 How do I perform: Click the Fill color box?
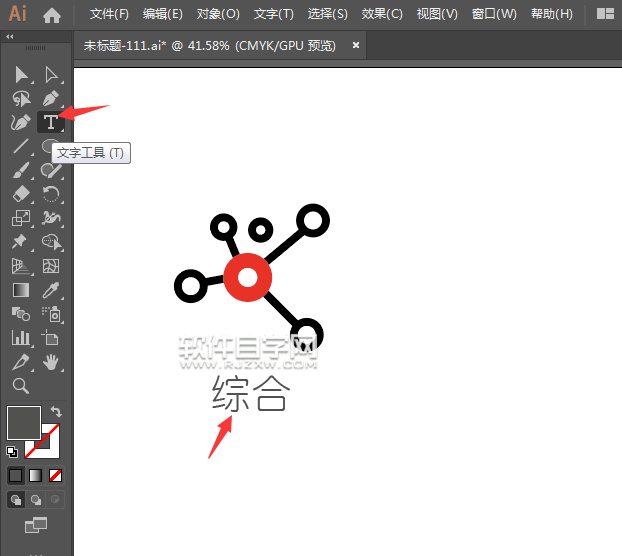[x=24, y=423]
